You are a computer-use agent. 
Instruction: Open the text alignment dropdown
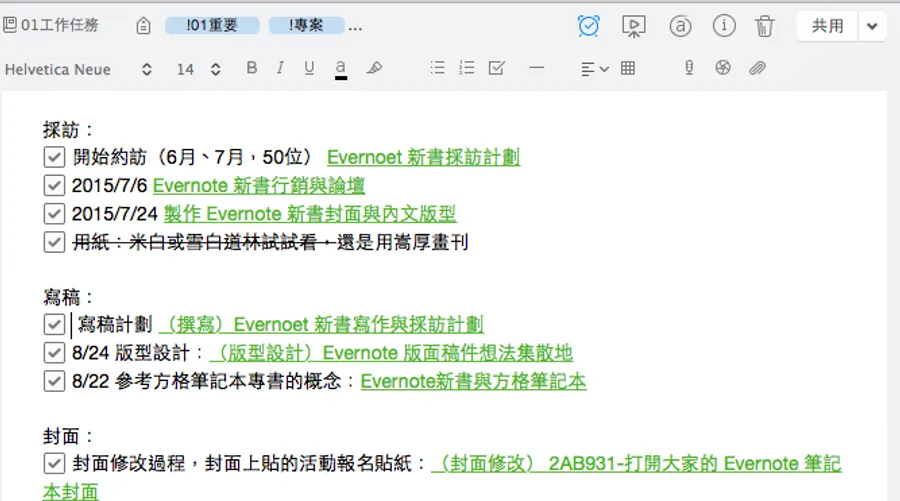tap(594, 68)
